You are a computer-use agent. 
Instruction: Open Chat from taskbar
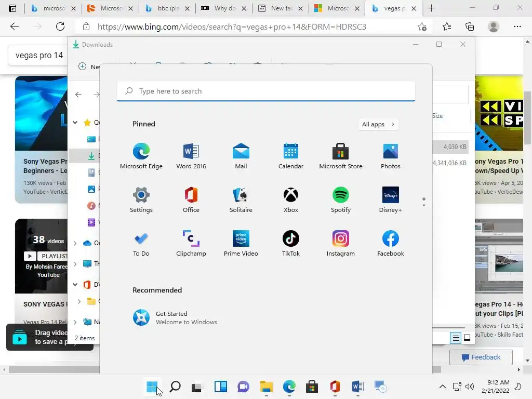point(243,387)
